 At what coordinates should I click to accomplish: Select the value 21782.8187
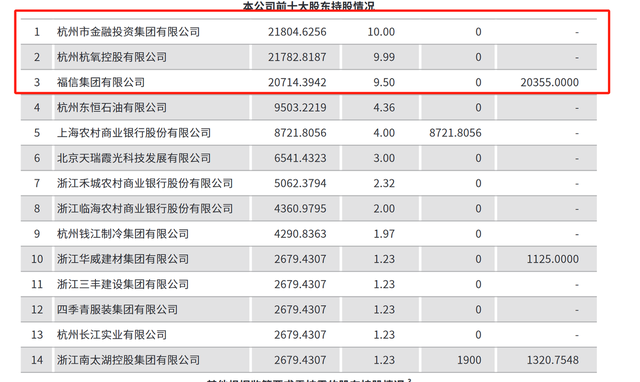click(297, 57)
